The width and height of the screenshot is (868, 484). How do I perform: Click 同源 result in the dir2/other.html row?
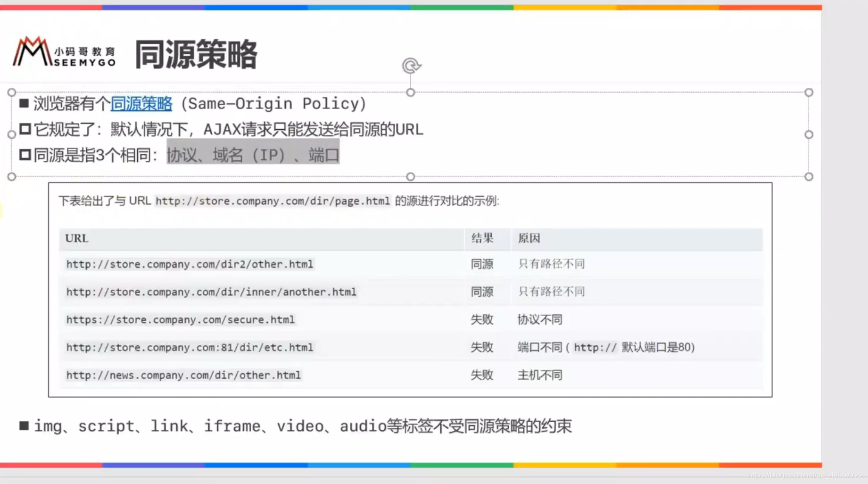(482, 264)
